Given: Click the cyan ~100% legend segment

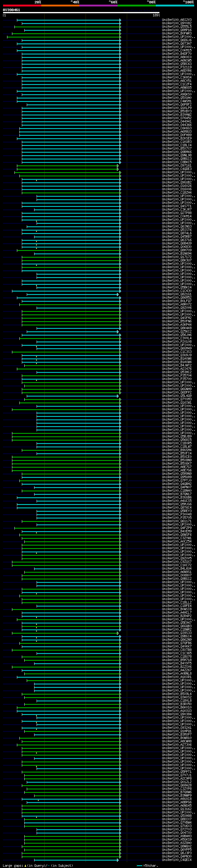Looking at the screenshot, I should [x=175, y=6].
